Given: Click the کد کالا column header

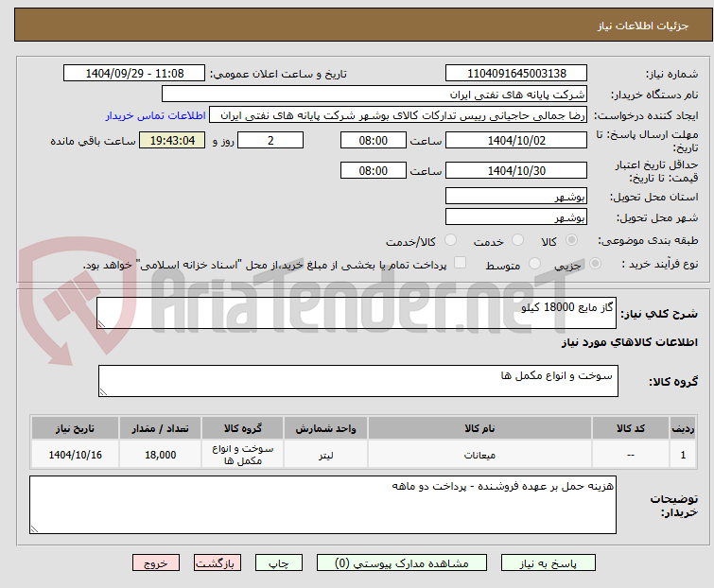Looking at the screenshot, I should (631, 428).
